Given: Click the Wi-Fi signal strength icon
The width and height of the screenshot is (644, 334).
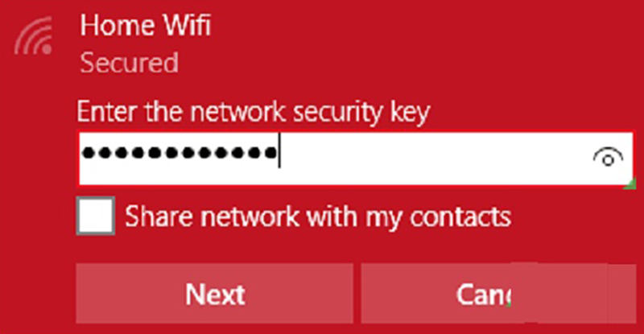Looking at the screenshot, I should pyautogui.click(x=34, y=36).
